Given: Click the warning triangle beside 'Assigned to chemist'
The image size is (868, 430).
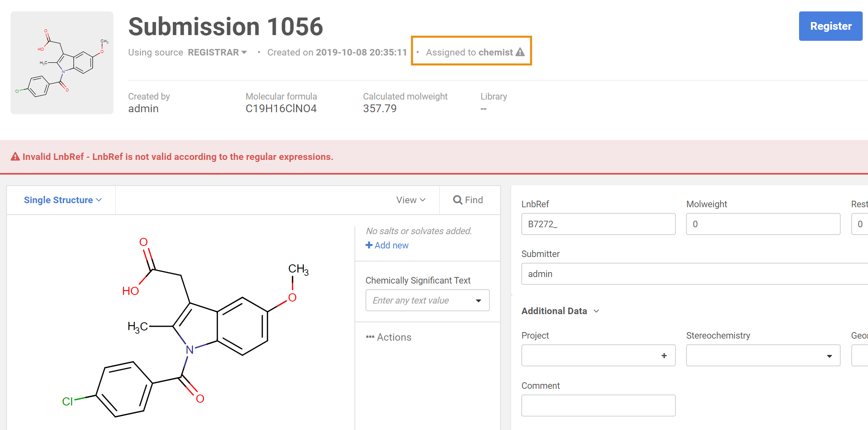Looking at the screenshot, I should pos(520,52).
